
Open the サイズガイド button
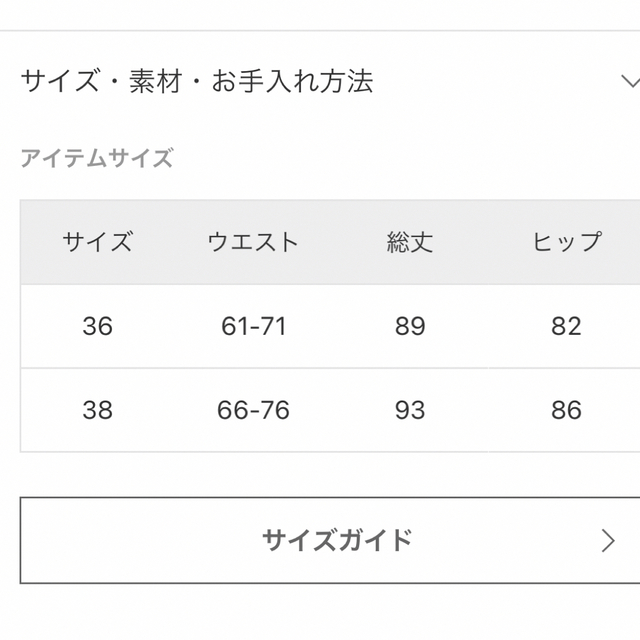[330, 540]
